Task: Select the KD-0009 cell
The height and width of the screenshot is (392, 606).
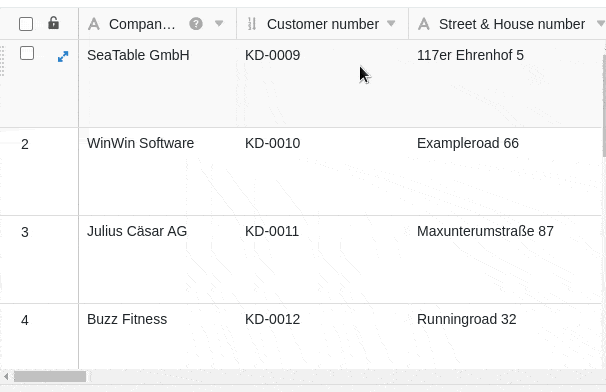Action: pos(322,84)
